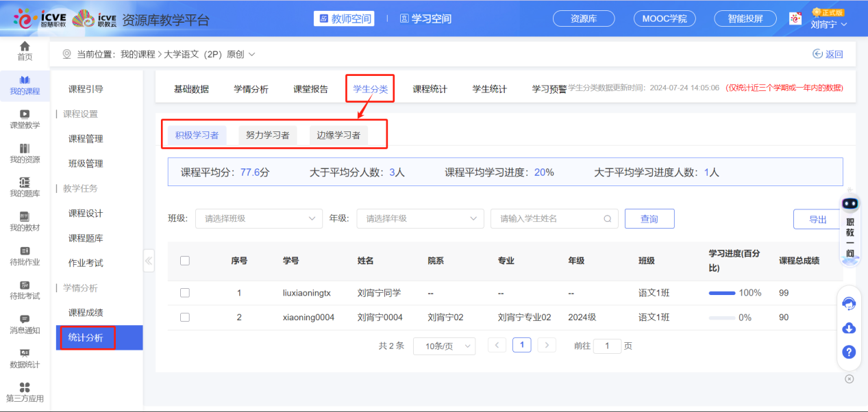Open 课堂教学 icon in left sidebar
This screenshot has width=868, height=412.
25,118
